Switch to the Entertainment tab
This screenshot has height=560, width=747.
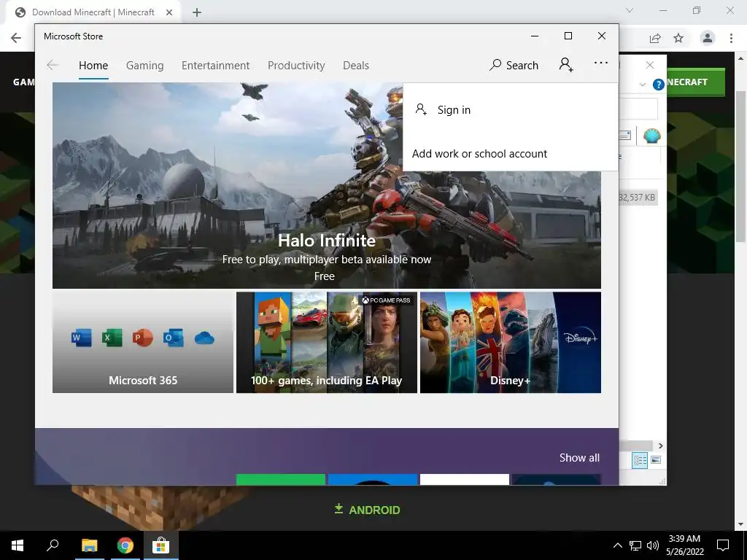[215, 66]
